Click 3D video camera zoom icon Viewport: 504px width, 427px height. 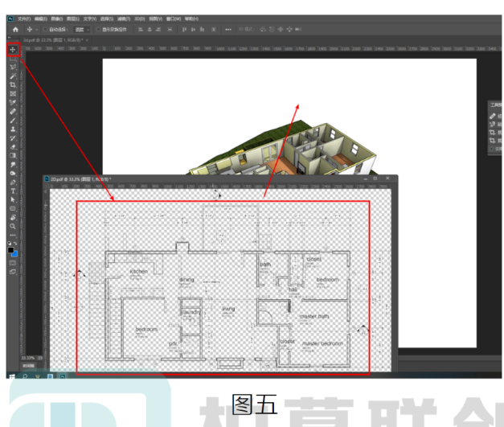[x=298, y=30]
